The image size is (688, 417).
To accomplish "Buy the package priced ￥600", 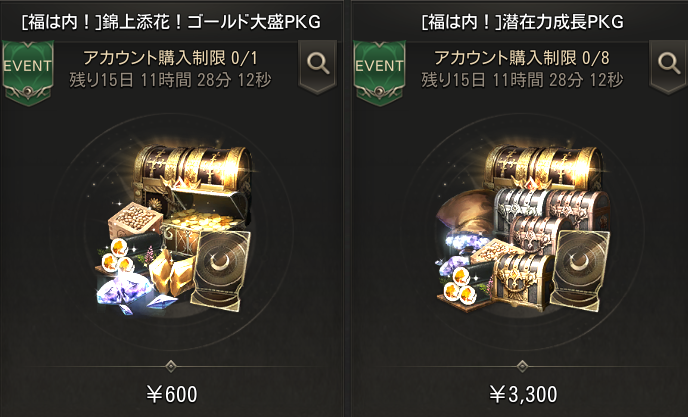I will coord(172,394).
